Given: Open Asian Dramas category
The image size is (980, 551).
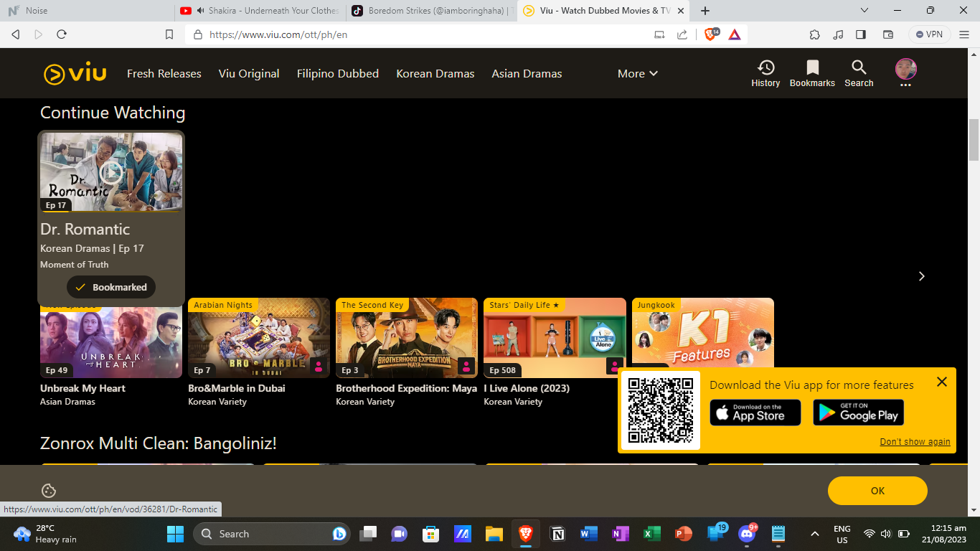Looking at the screenshot, I should coord(527,73).
